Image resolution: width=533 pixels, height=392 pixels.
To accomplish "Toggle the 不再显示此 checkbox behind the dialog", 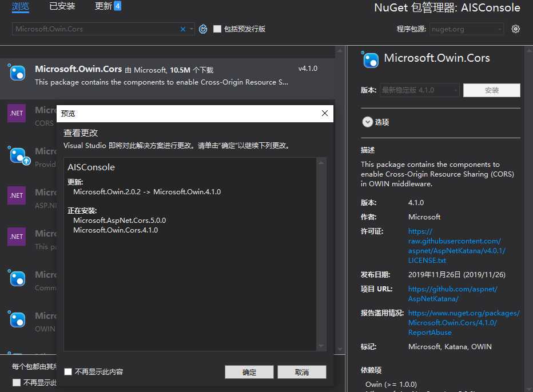I will pos(17,382).
